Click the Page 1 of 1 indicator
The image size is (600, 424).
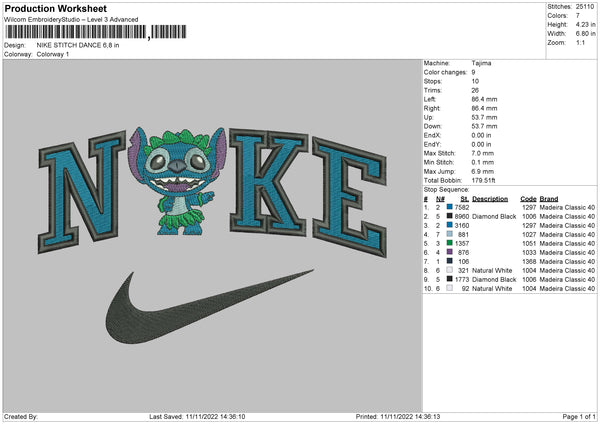(x=579, y=417)
